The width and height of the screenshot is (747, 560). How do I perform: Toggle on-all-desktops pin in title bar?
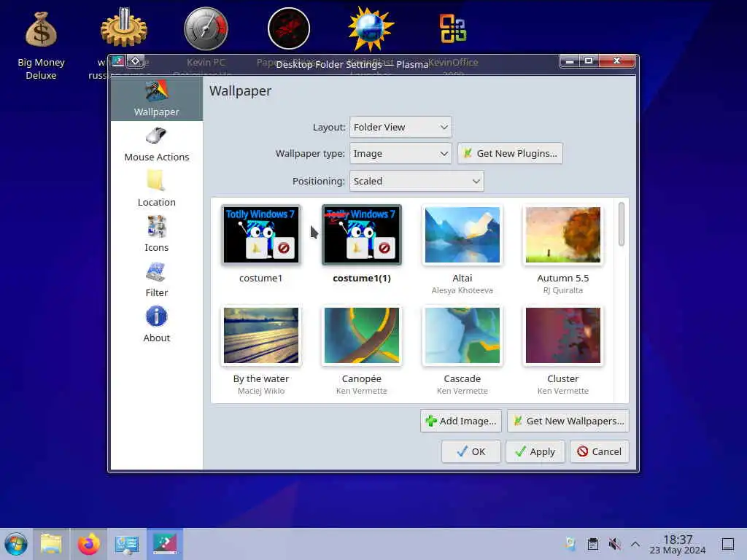click(x=135, y=61)
